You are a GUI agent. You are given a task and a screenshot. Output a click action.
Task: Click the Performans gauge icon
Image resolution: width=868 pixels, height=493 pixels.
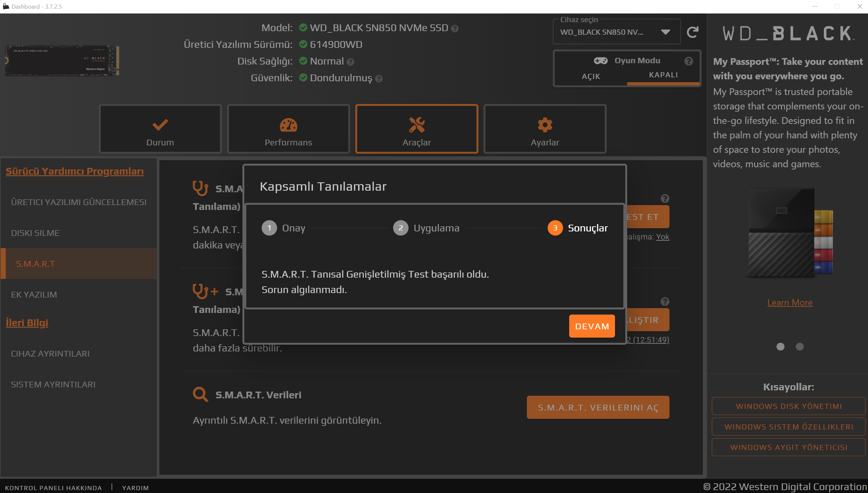tap(288, 125)
